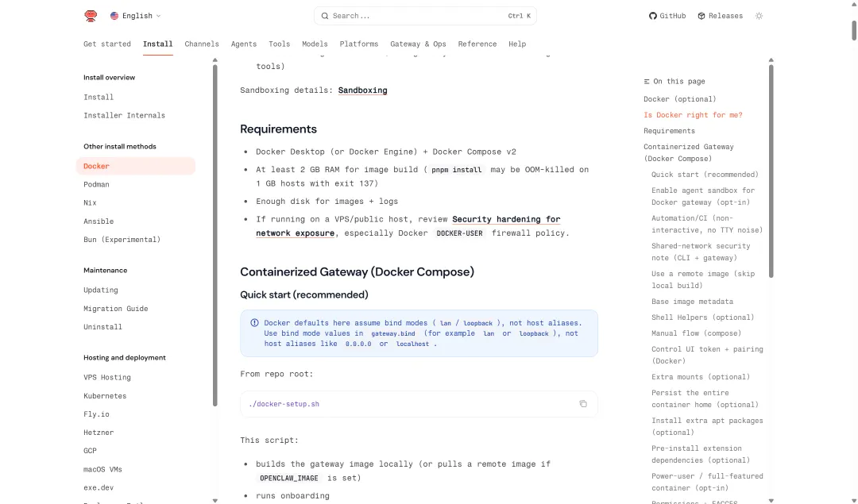
Task: Open the Reference tab
Action: (477, 44)
